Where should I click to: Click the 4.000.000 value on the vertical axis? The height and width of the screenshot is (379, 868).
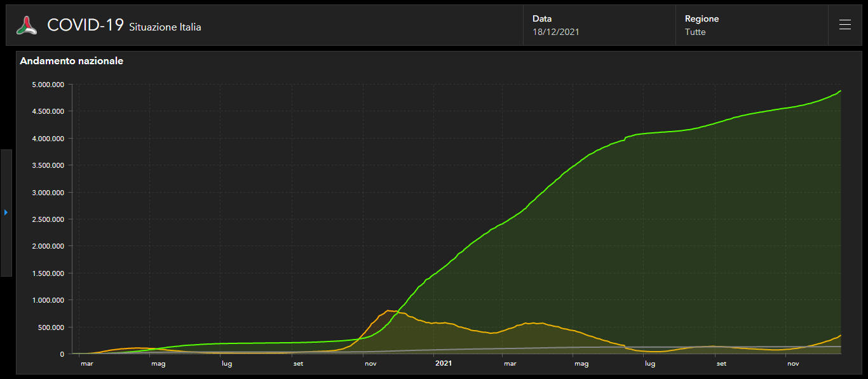point(48,139)
